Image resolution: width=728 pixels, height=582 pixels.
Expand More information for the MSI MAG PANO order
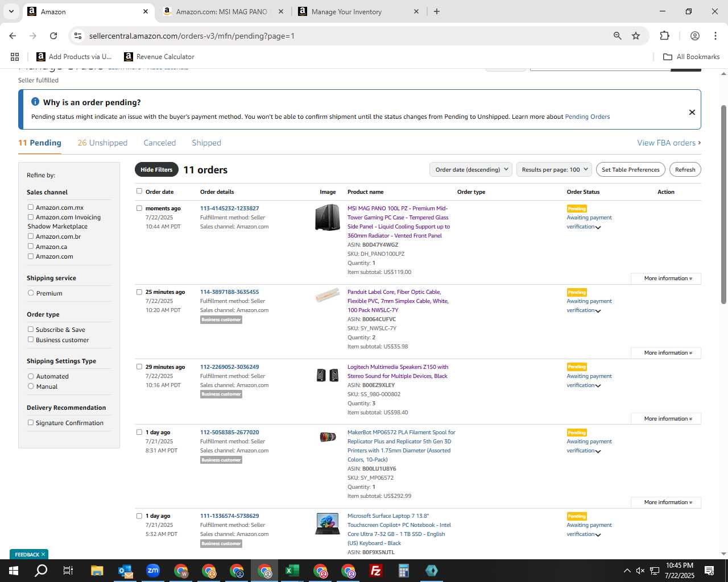(666, 278)
